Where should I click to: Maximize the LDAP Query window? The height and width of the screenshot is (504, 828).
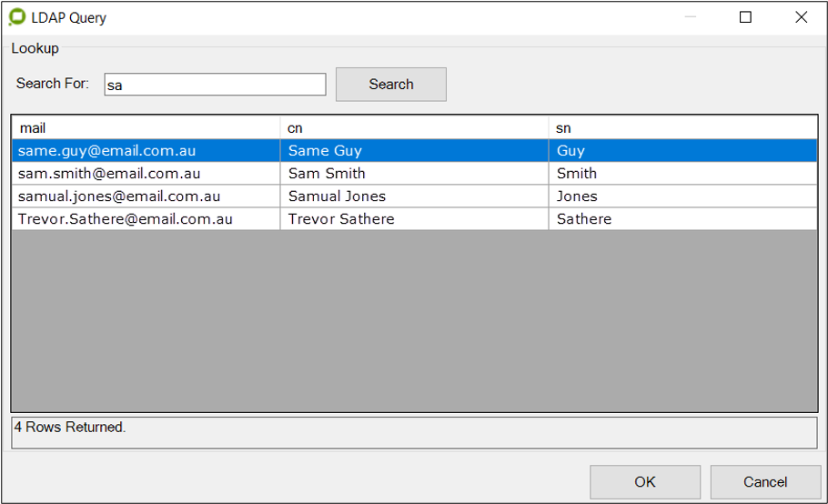745,17
